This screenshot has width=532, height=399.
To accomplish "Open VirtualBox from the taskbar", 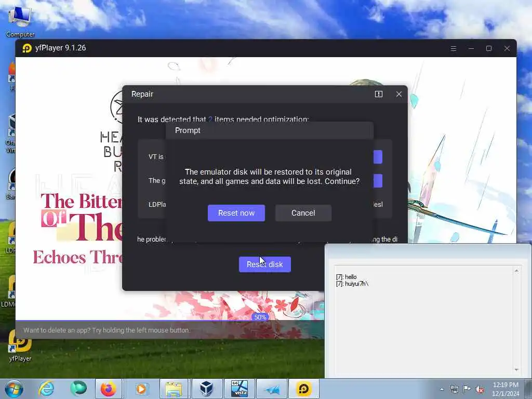I will tap(207, 389).
